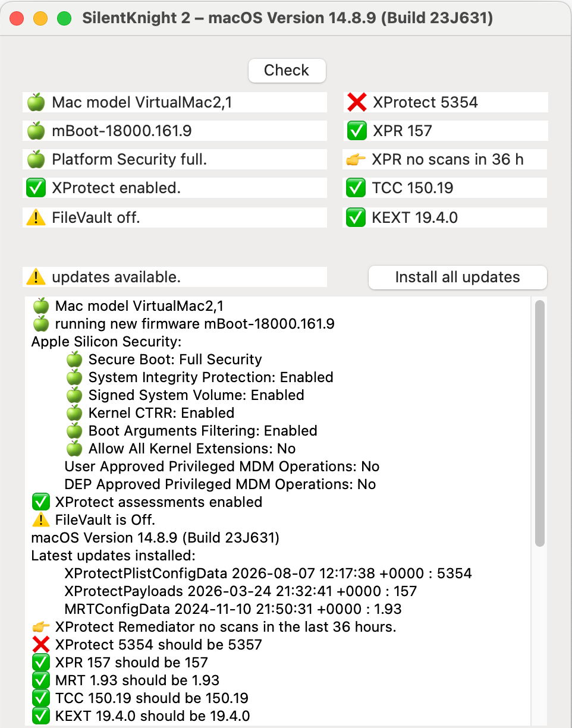572x728 pixels.
Task: Click the red X icon beside XProtect 5354
Action: 357,102
